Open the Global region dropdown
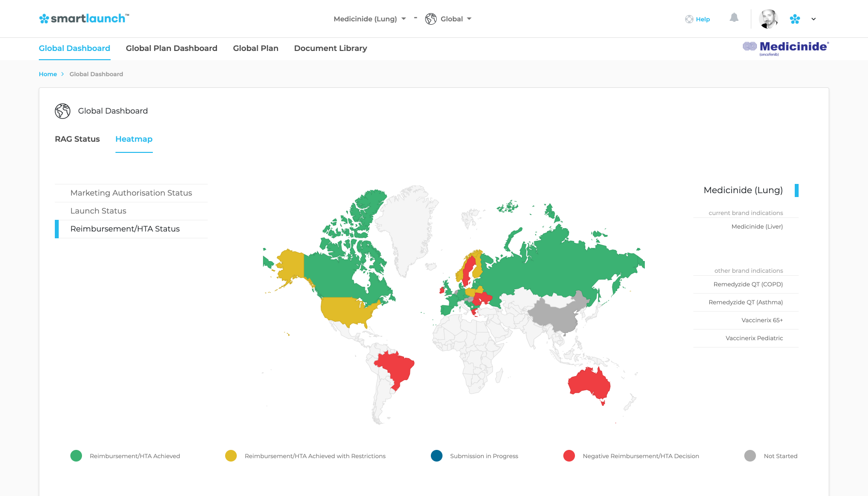This screenshot has height=496, width=868. (x=469, y=18)
